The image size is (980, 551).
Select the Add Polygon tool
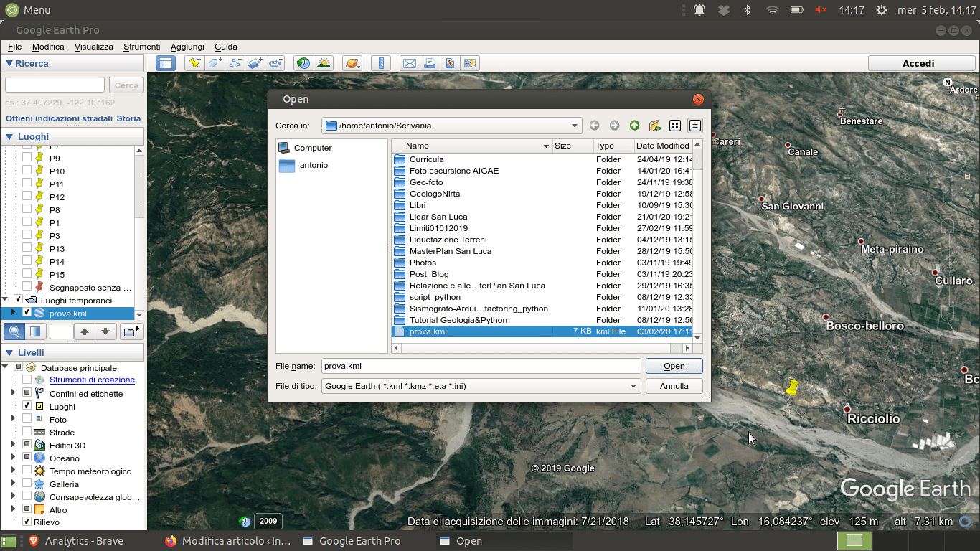215,63
